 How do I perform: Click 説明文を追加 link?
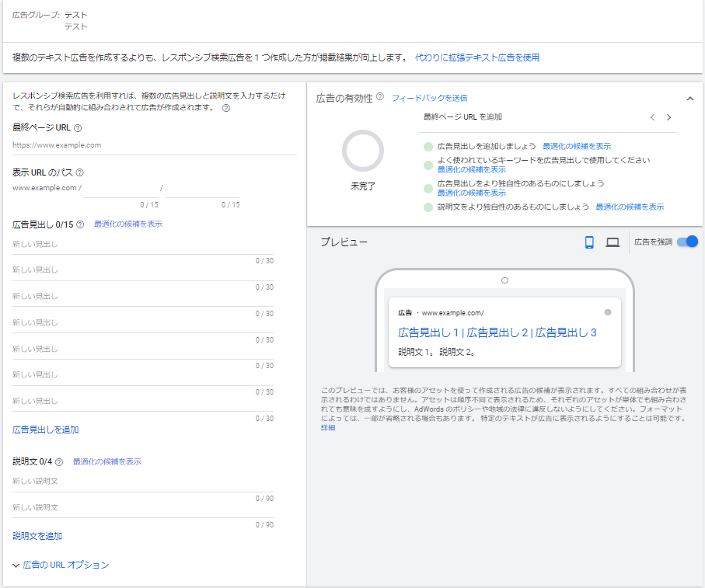37,536
